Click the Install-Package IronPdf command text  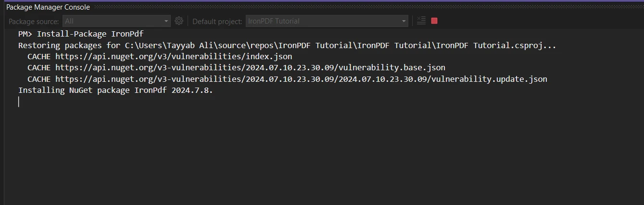pyautogui.click(x=90, y=34)
